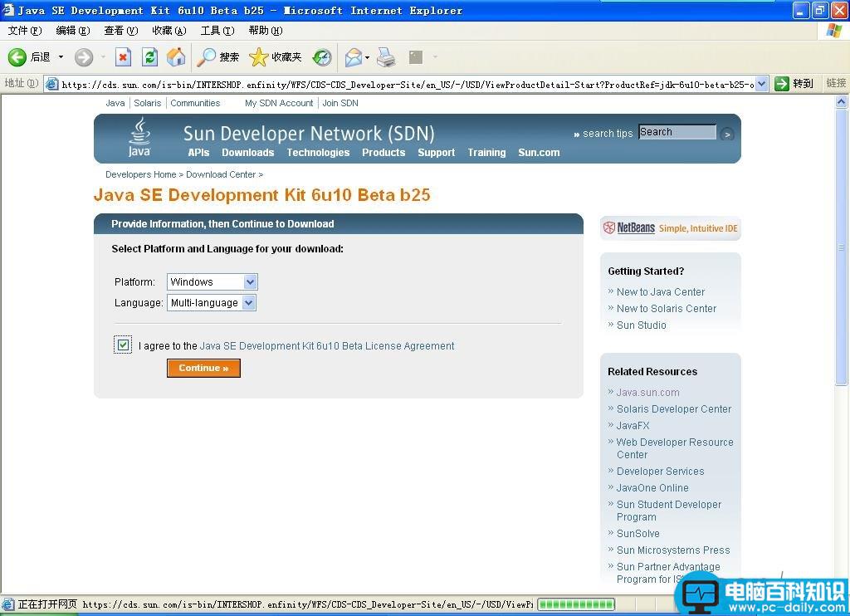Image resolution: width=850 pixels, height=616 pixels.
Task: Expand the address bar URL dropdown
Action: click(762, 84)
